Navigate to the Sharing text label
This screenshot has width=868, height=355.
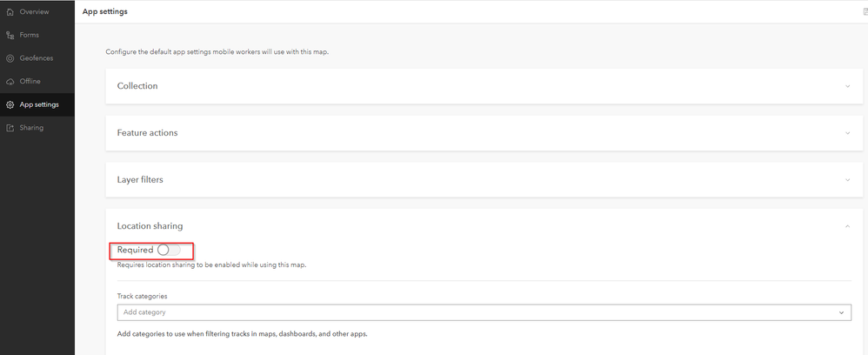click(x=31, y=128)
